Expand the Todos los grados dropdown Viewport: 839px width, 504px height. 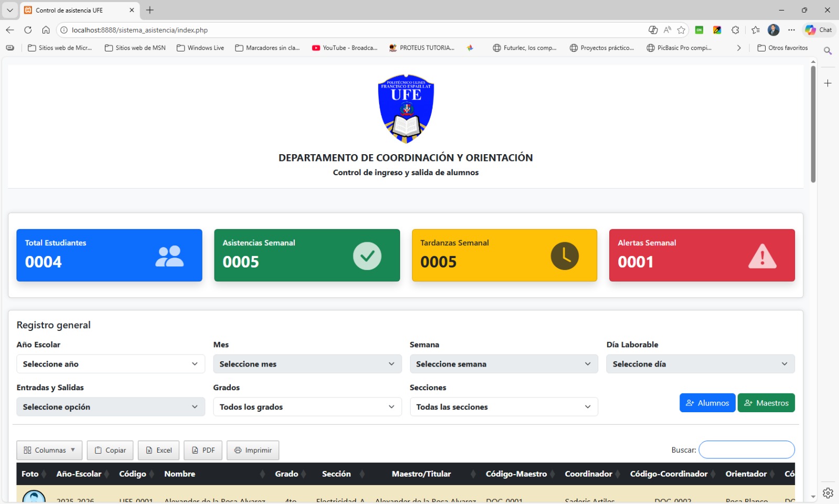[x=307, y=407]
